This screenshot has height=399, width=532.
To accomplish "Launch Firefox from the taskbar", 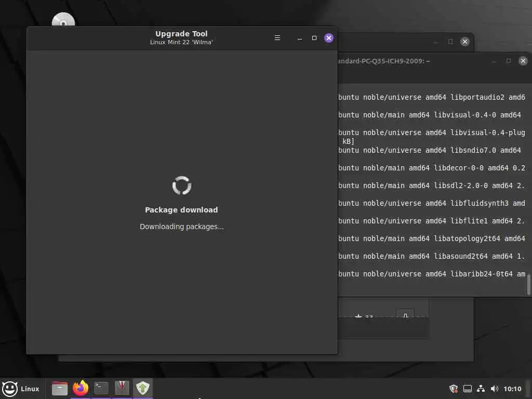I will click(x=81, y=388).
